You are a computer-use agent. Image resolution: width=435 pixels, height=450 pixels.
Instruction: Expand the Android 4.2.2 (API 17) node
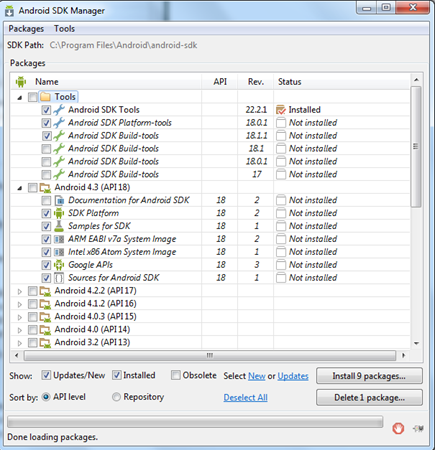[x=20, y=291]
